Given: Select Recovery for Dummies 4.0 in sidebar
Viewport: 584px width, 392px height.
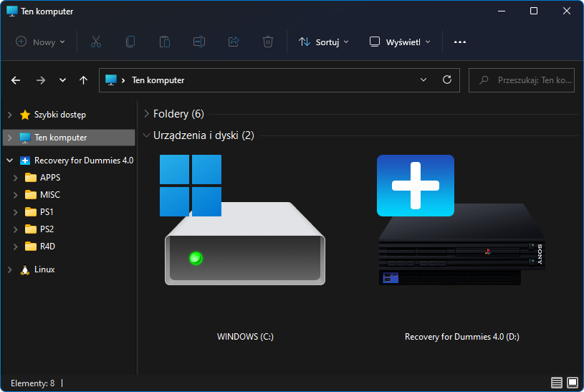Looking at the screenshot, I should (84, 161).
